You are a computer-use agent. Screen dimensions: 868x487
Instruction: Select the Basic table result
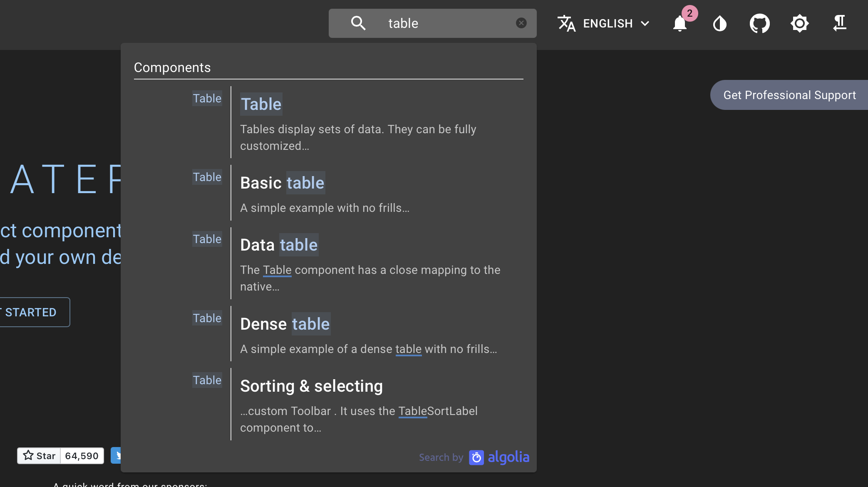coord(282,183)
